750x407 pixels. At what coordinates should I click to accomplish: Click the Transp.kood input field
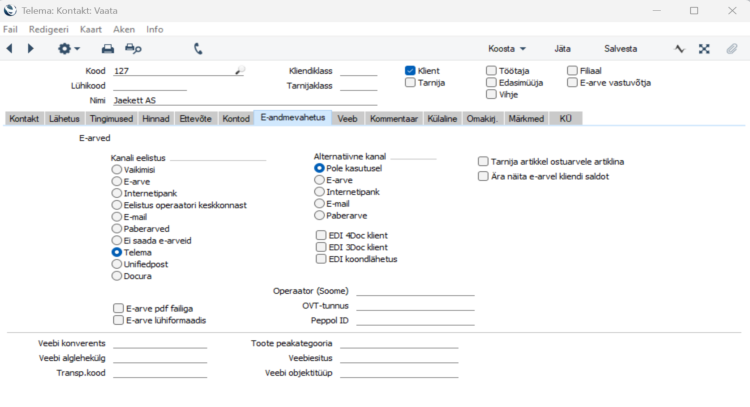pos(160,373)
